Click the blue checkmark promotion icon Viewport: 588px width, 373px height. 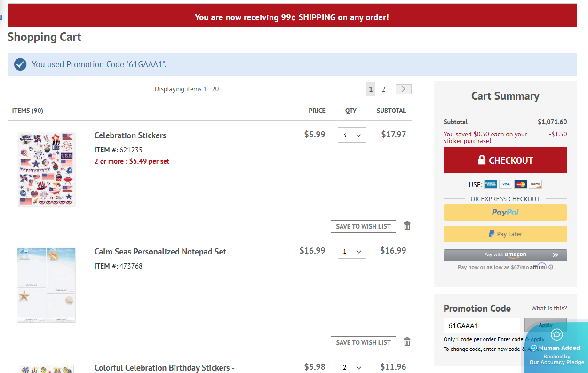tap(20, 64)
